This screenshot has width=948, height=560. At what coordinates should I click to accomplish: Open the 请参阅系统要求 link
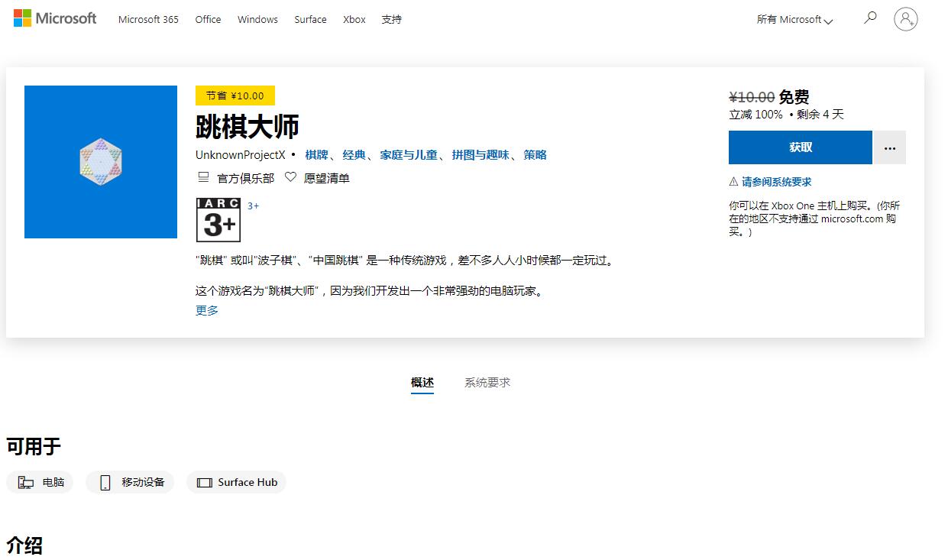pos(776,182)
